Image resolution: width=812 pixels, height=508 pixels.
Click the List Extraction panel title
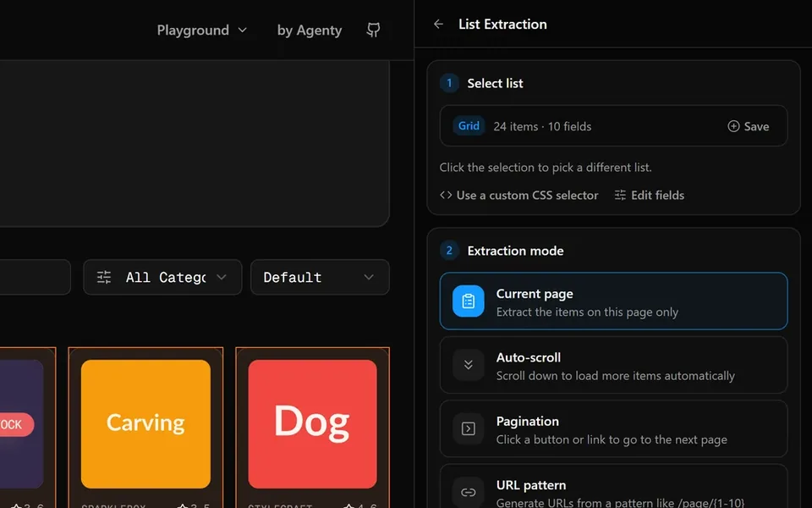click(x=502, y=24)
